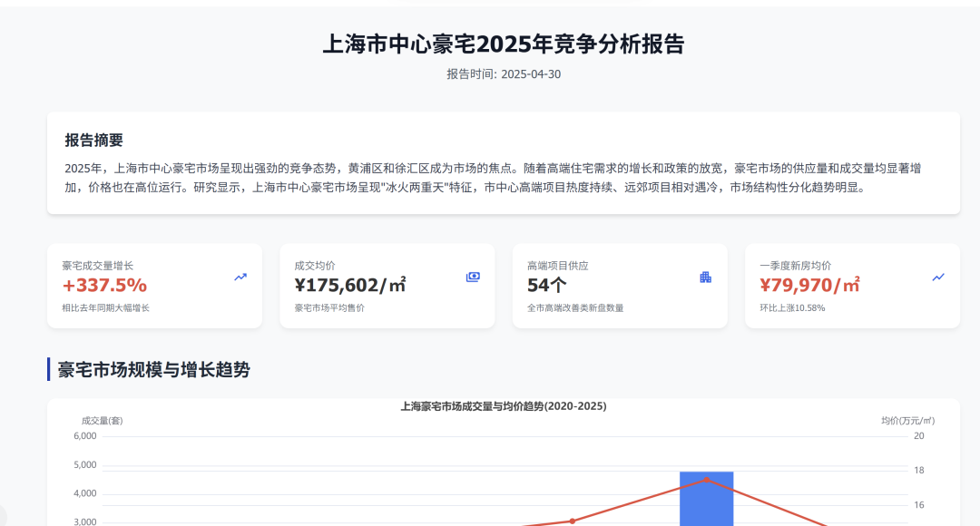Click the caption 相比去年同期大幅增长
Screen dimensions: 980x526
click(x=105, y=308)
